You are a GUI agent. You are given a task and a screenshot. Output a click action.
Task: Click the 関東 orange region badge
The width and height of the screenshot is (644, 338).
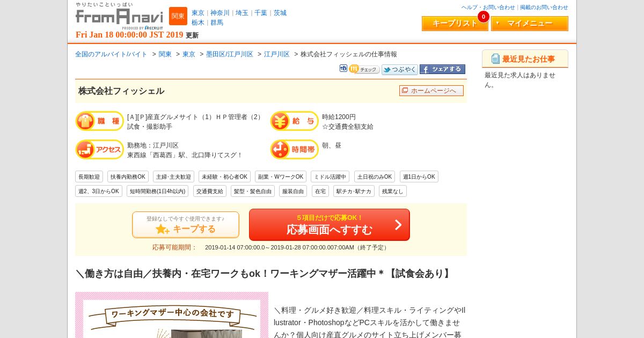point(178,16)
